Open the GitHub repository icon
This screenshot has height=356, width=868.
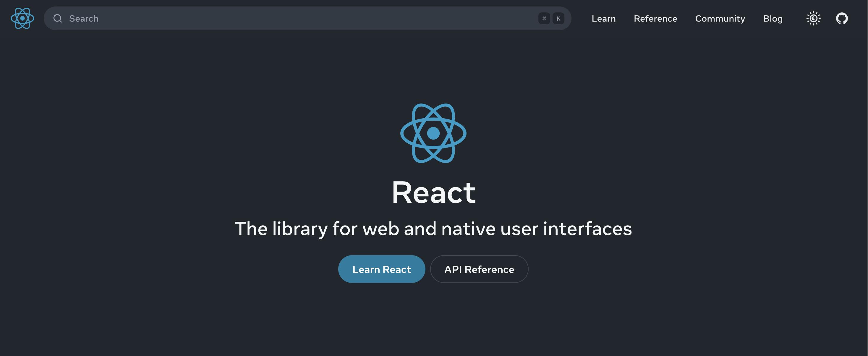pos(842,19)
